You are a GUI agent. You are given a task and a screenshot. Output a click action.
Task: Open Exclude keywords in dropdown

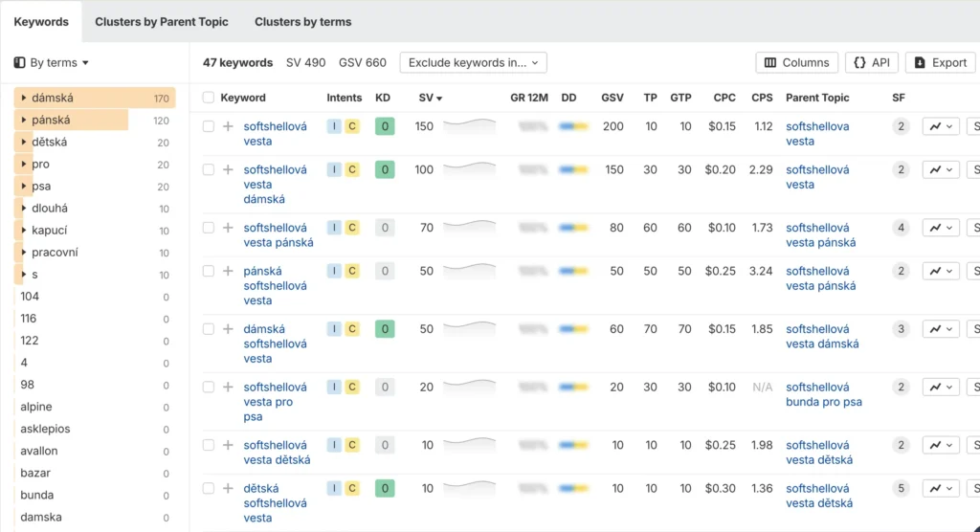473,62
